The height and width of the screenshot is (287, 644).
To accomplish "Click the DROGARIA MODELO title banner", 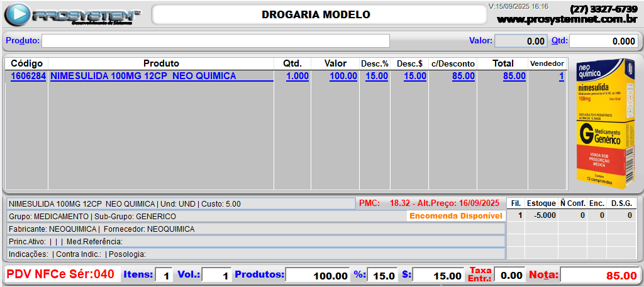I will [x=318, y=15].
